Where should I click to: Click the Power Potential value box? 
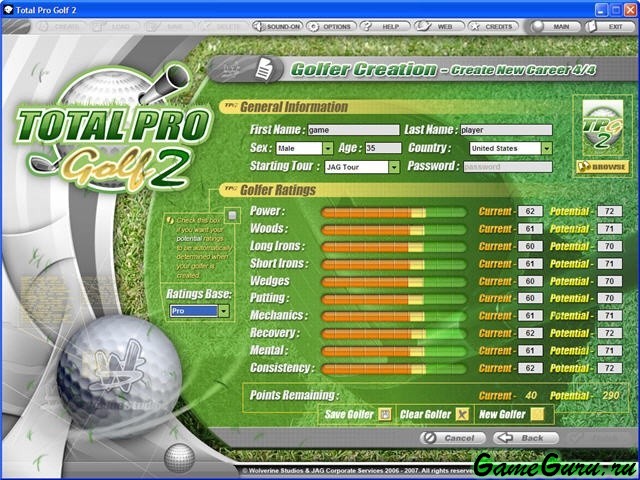(610, 211)
